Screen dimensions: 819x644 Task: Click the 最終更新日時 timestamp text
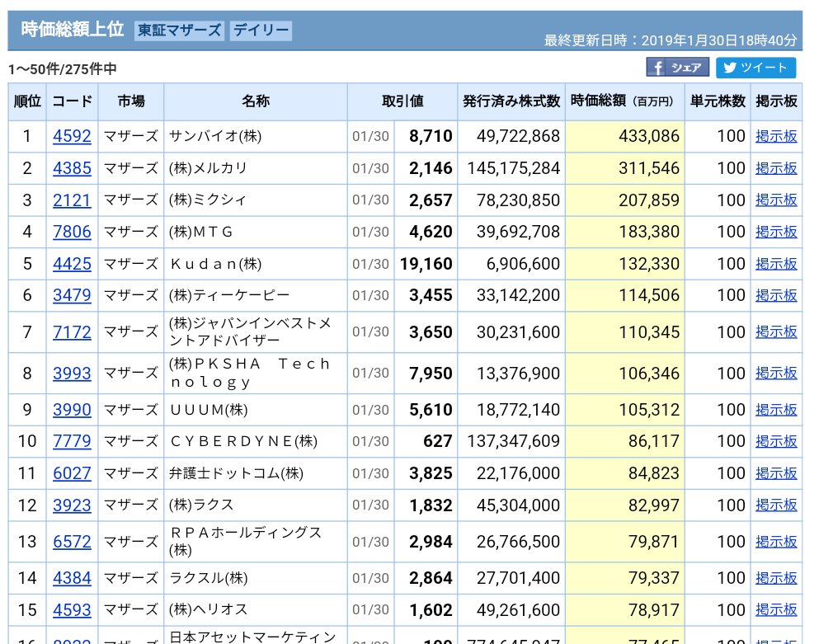click(671, 40)
